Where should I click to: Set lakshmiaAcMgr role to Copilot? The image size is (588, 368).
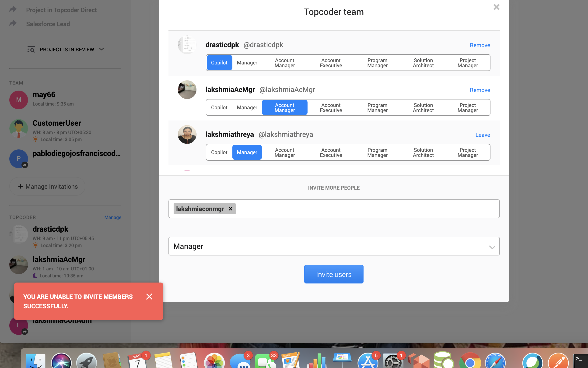[219, 108]
